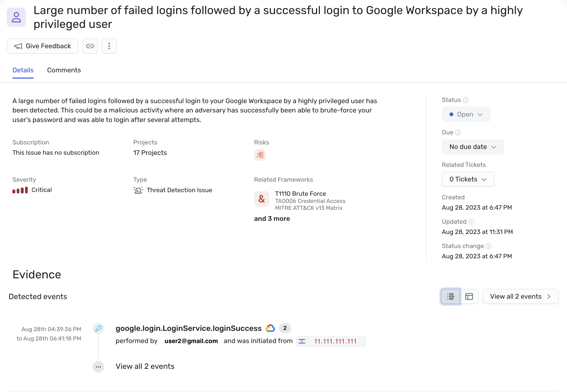Viewport: 567px width, 392px height.
Task: Open the three-dot more options menu
Action: point(109,46)
